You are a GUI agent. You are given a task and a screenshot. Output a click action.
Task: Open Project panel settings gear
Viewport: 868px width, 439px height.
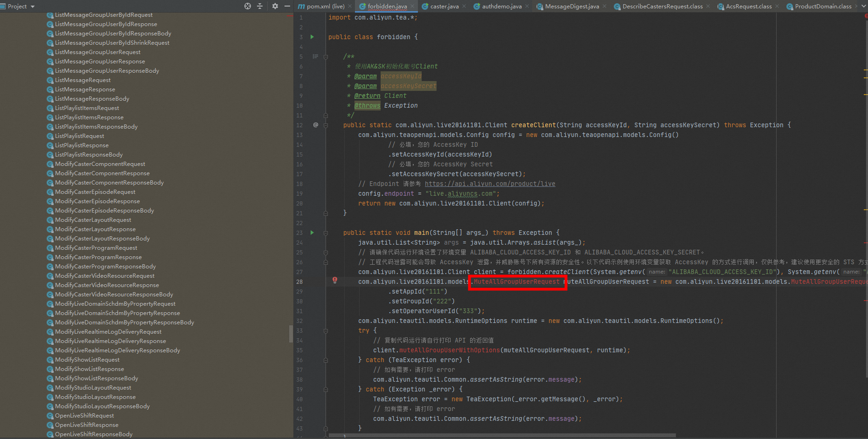coord(275,6)
